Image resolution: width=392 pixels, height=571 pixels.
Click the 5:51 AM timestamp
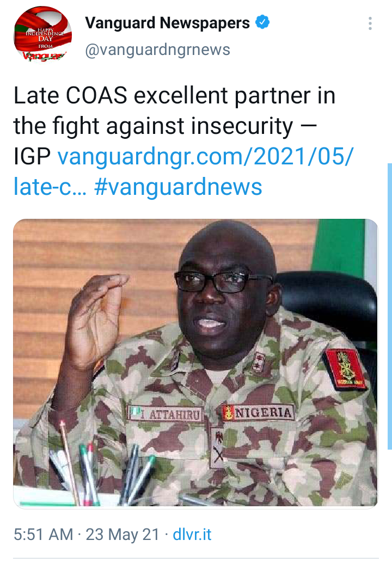point(44,535)
